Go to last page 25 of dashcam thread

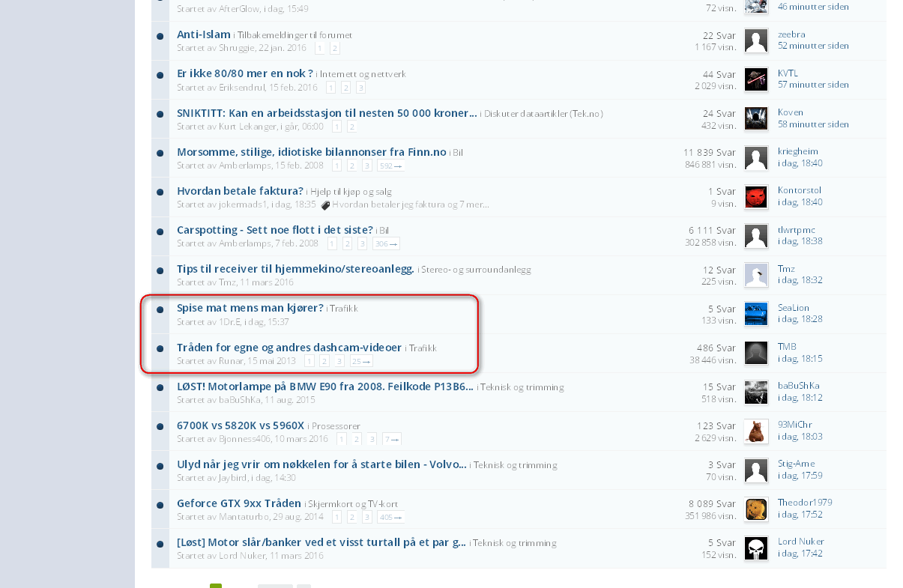[x=361, y=361]
